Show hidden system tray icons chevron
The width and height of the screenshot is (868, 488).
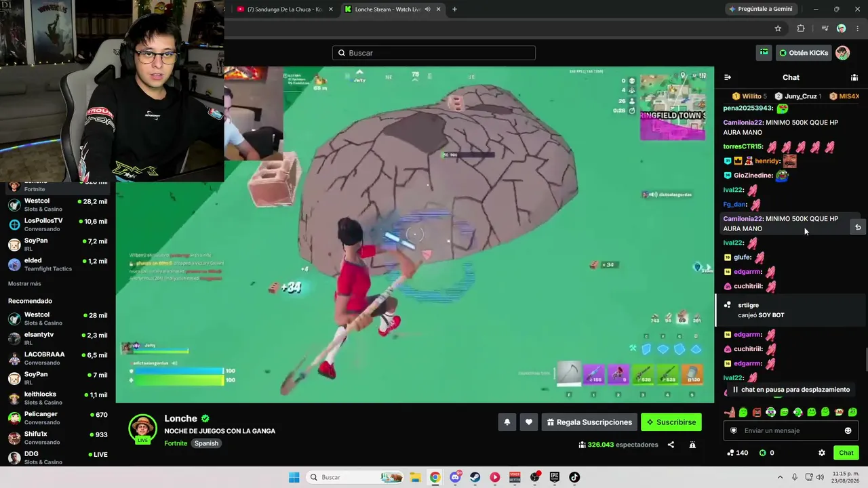pyautogui.click(x=780, y=477)
